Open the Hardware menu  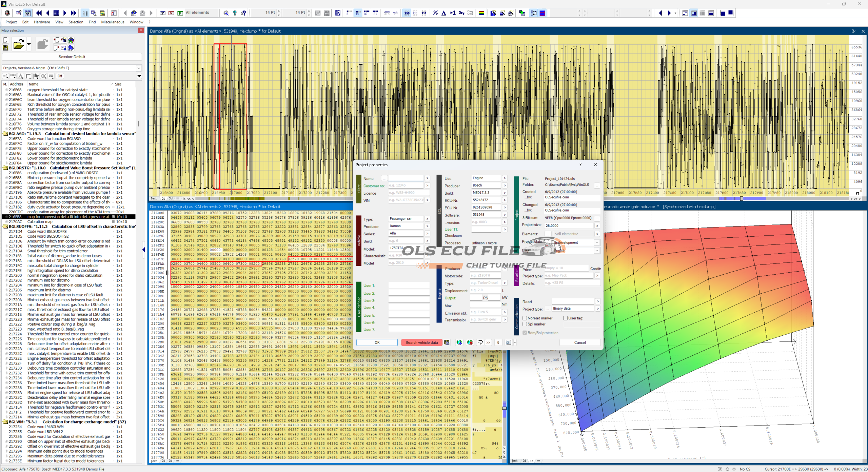[x=42, y=22]
